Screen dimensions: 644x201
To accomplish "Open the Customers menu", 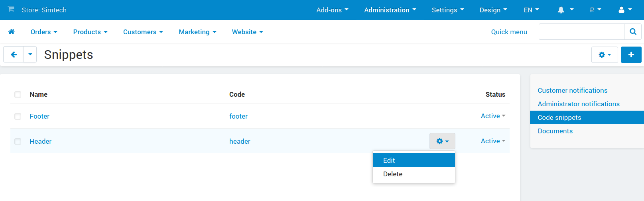I will [143, 32].
